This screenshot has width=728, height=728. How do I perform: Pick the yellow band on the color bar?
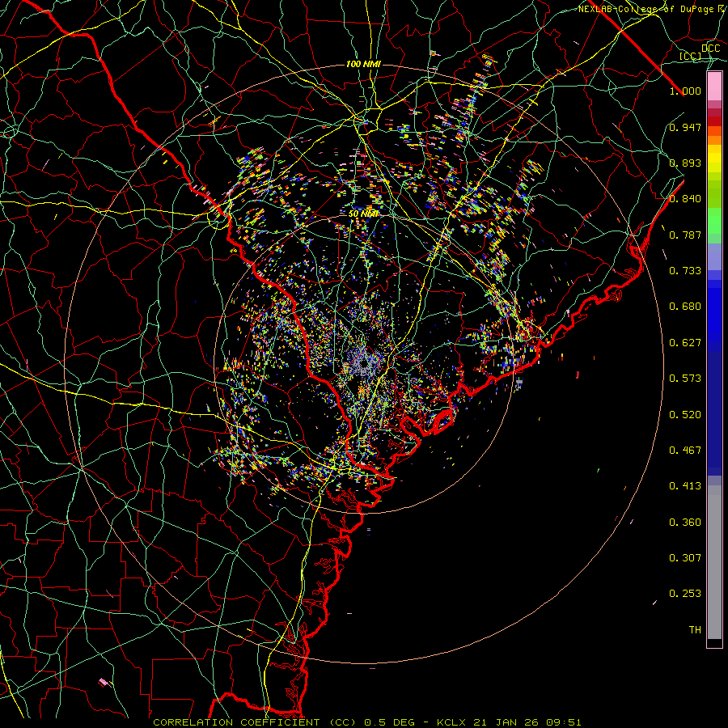coord(714,159)
